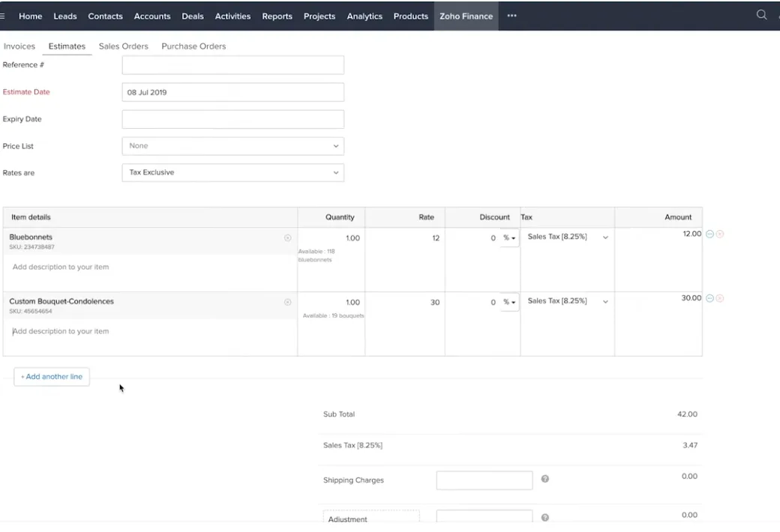
Task: Open the hamburger menu in the top-left corner
Action: point(3,16)
